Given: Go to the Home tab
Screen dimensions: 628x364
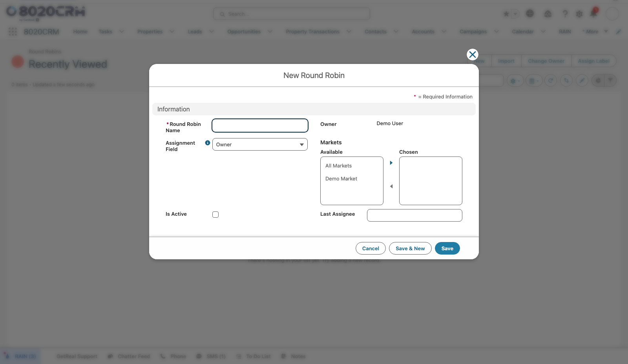Looking at the screenshot, I should coord(80,31).
